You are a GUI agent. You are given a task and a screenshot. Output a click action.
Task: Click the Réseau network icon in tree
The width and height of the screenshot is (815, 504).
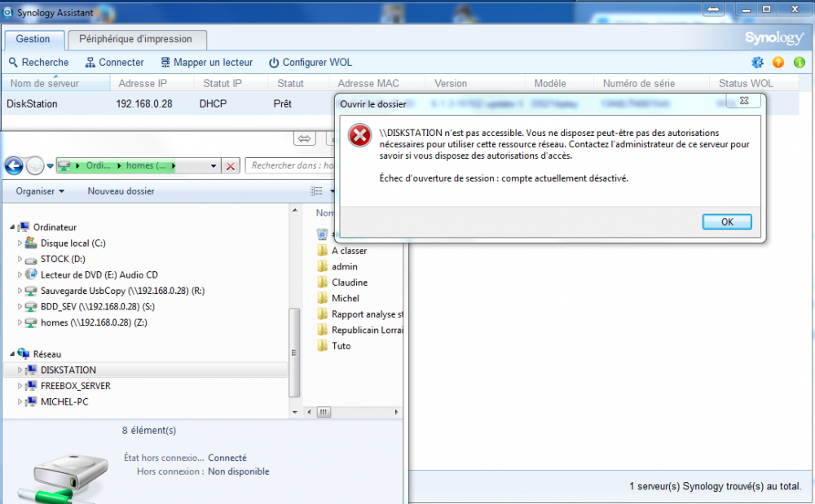pyautogui.click(x=24, y=354)
